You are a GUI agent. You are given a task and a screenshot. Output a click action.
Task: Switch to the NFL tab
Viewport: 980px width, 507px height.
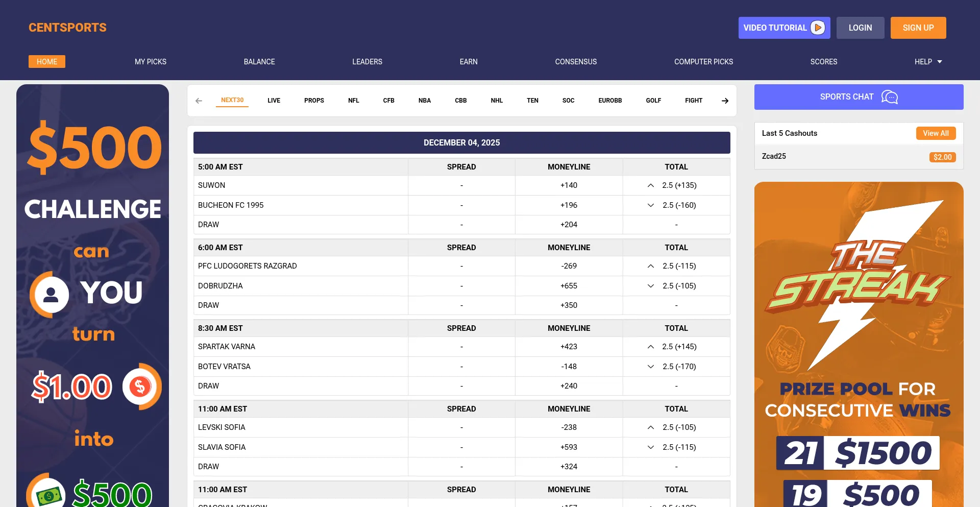[353, 101]
